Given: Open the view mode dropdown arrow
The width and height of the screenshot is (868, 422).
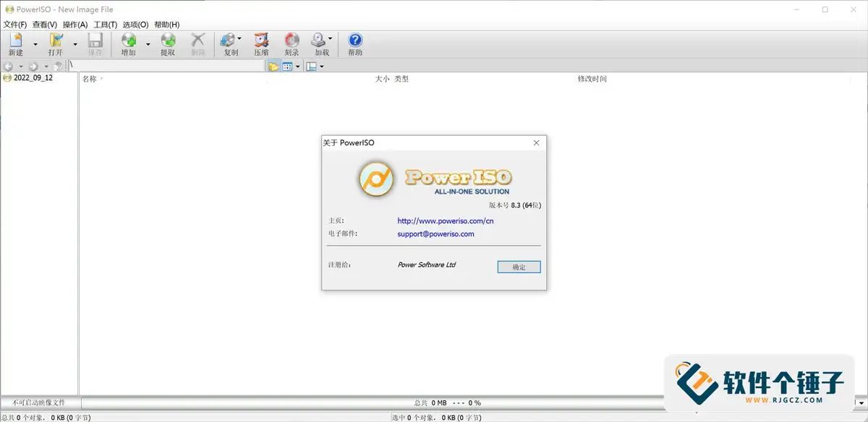Looking at the screenshot, I should point(297,66).
